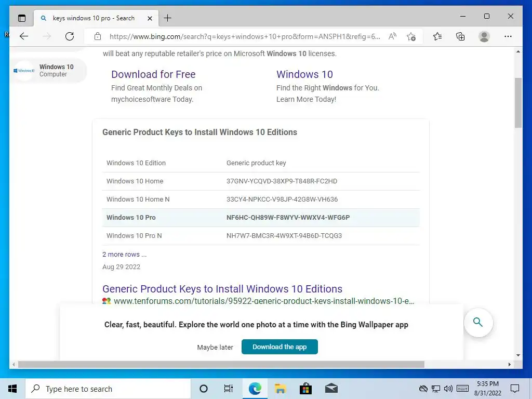Open Generic Product Keys tenforums result title
532x399 pixels.
click(222, 289)
